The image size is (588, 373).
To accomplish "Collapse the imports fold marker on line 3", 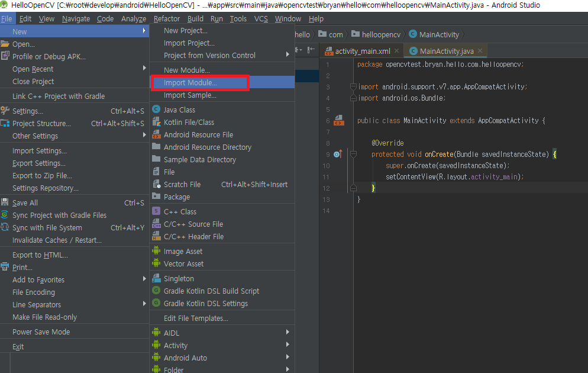I will click(353, 86).
